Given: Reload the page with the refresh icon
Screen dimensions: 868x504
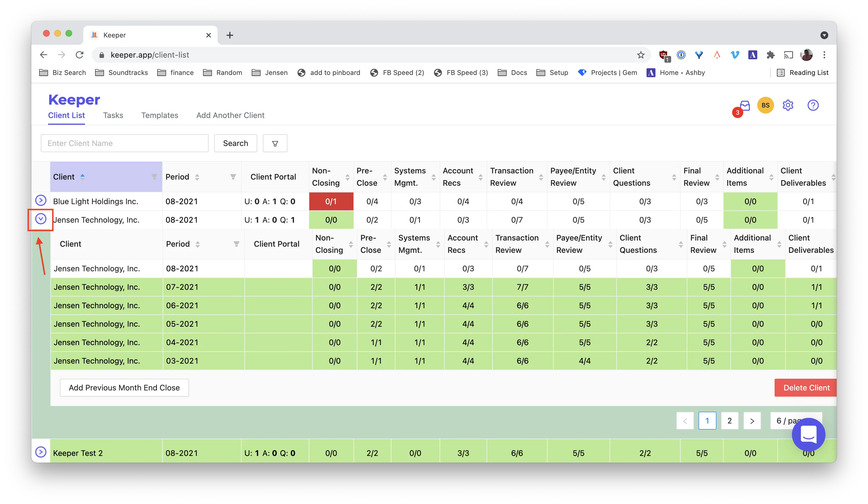Looking at the screenshot, I should coord(80,55).
